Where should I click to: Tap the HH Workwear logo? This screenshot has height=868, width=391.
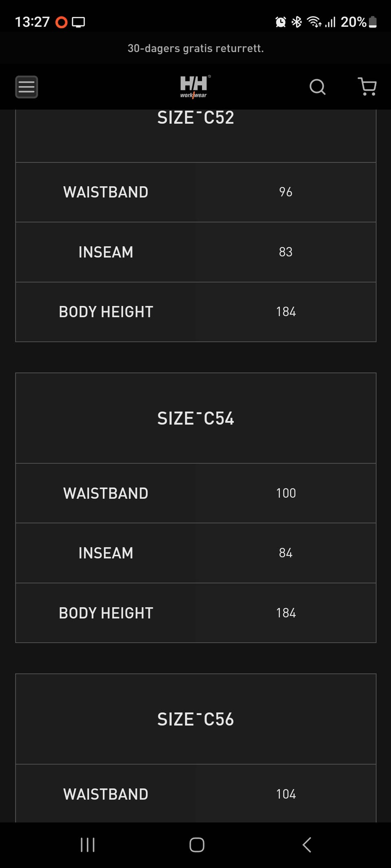point(195,87)
